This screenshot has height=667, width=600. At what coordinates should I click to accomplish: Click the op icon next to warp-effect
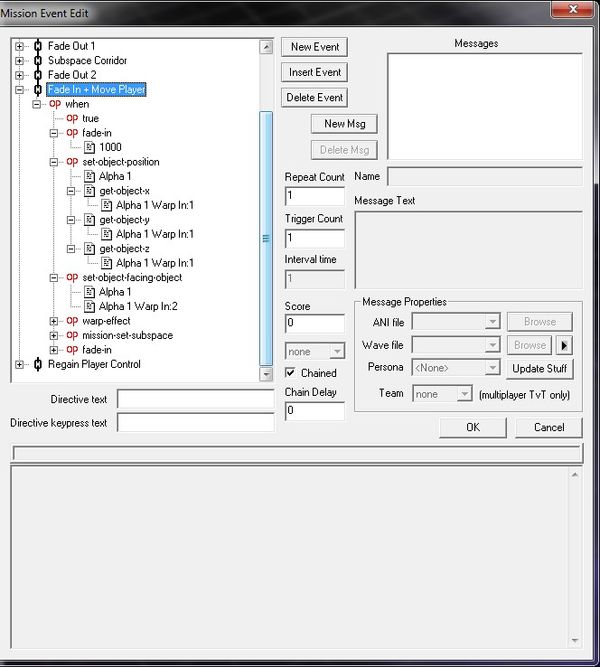click(72, 321)
